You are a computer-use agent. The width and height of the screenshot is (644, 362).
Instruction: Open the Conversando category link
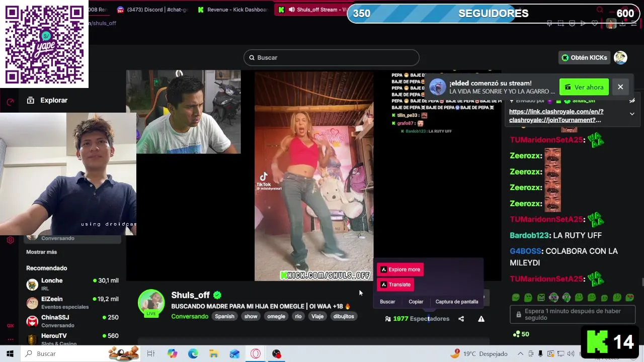click(190, 316)
